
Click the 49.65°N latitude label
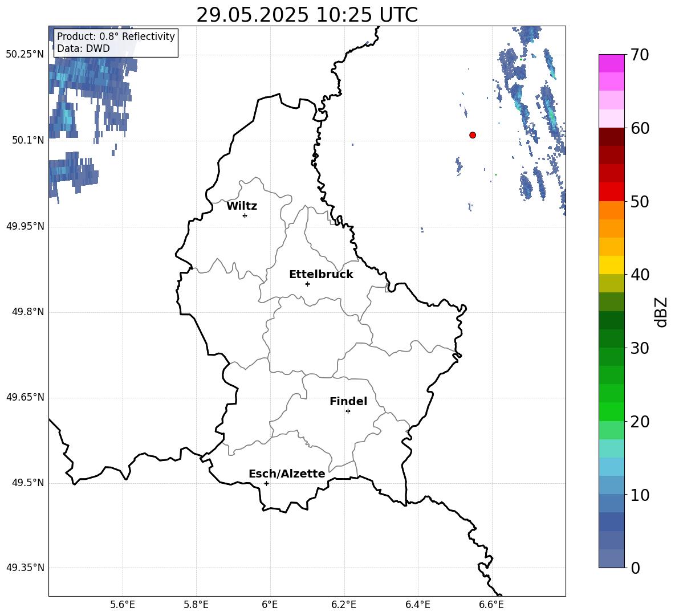25,397
